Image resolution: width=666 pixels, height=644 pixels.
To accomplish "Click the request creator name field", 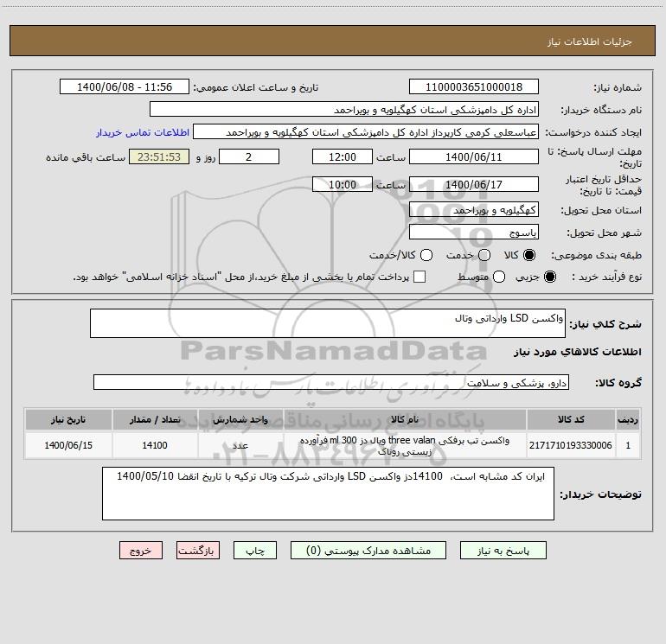I will (x=366, y=131).
